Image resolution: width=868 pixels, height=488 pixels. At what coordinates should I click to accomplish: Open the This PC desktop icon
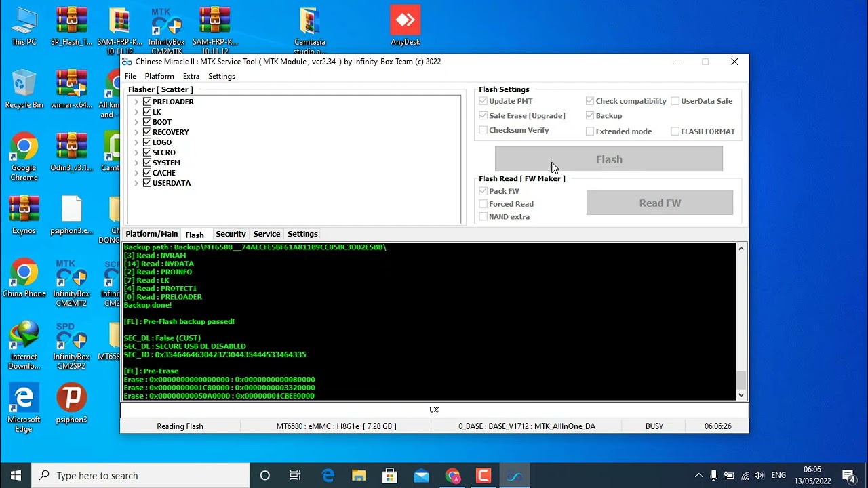[x=24, y=26]
